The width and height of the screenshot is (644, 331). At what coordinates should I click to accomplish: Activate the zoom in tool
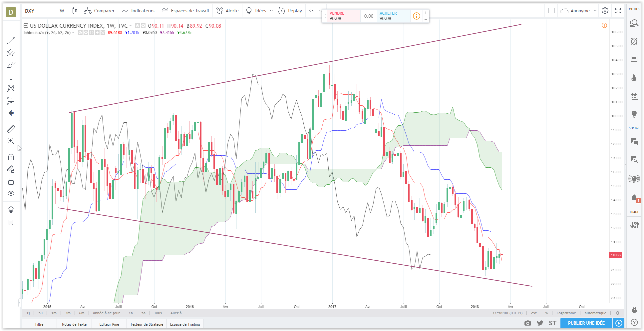(x=11, y=141)
